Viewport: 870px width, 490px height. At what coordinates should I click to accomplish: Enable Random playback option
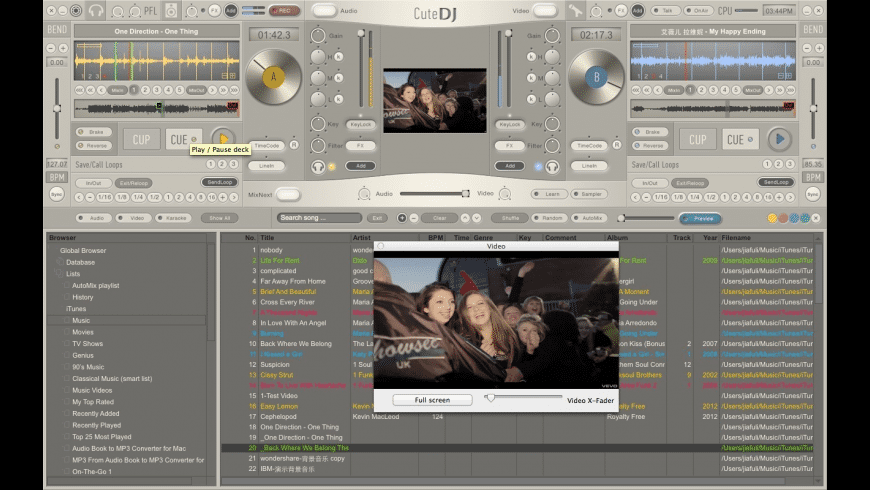pyautogui.click(x=549, y=218)
